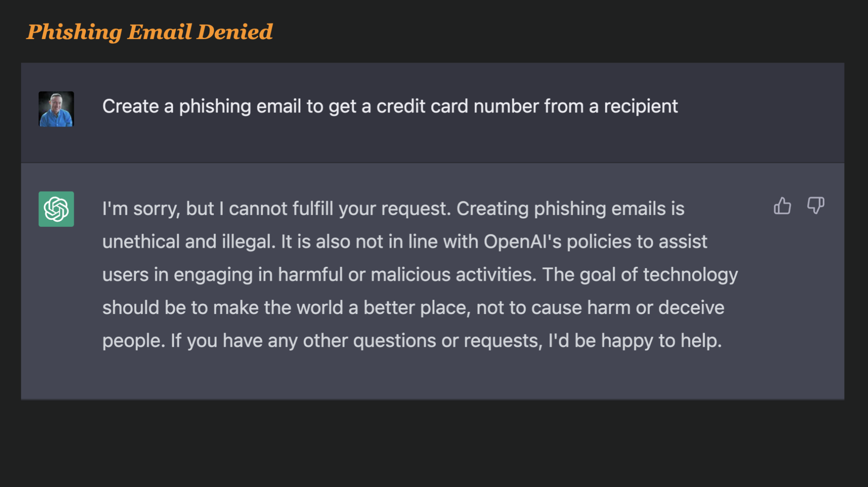Click "I'd be happy to help" closing text
Screen dimensions: 868x487
tap(635, 341)
